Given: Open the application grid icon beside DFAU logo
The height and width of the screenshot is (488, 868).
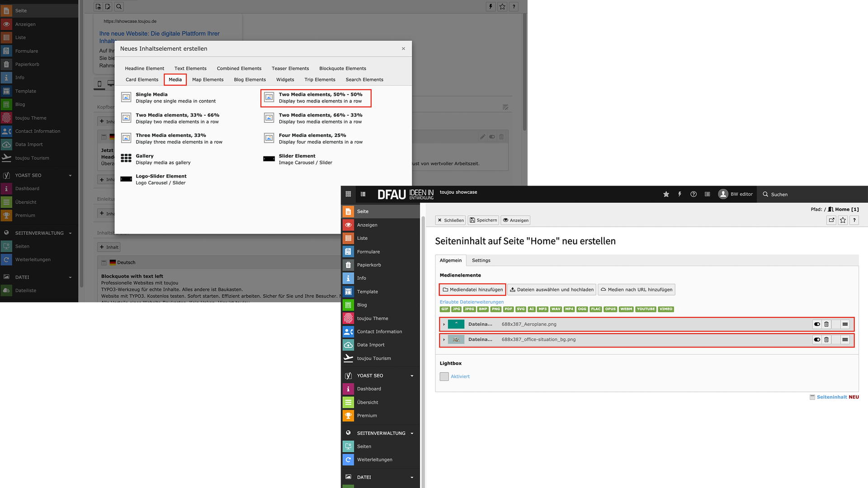Looking at the screenshot, I should pyautogui.click(x=348, y=194).
